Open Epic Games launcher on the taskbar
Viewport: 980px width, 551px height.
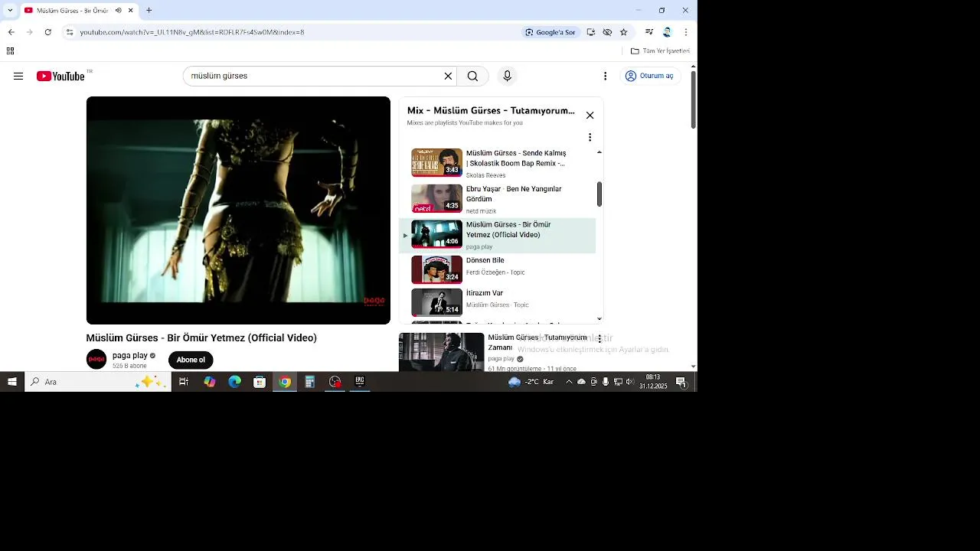359,382
